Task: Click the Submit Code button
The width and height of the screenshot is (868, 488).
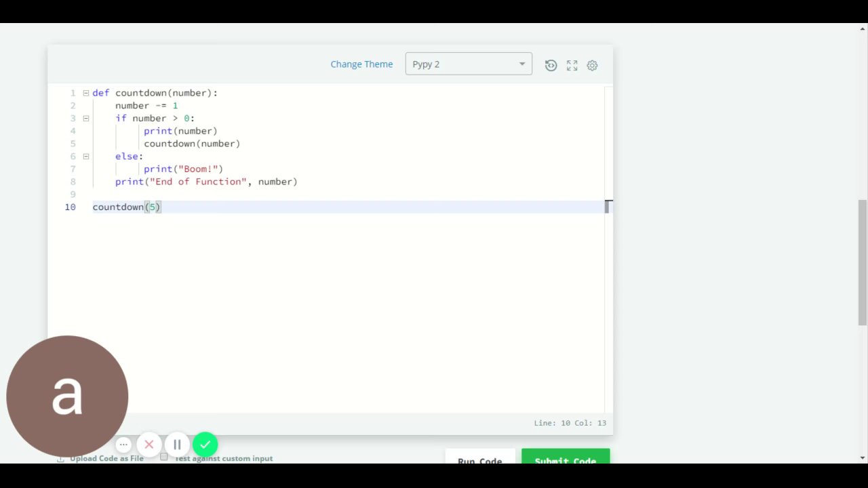Action: (x=566, y=457)
